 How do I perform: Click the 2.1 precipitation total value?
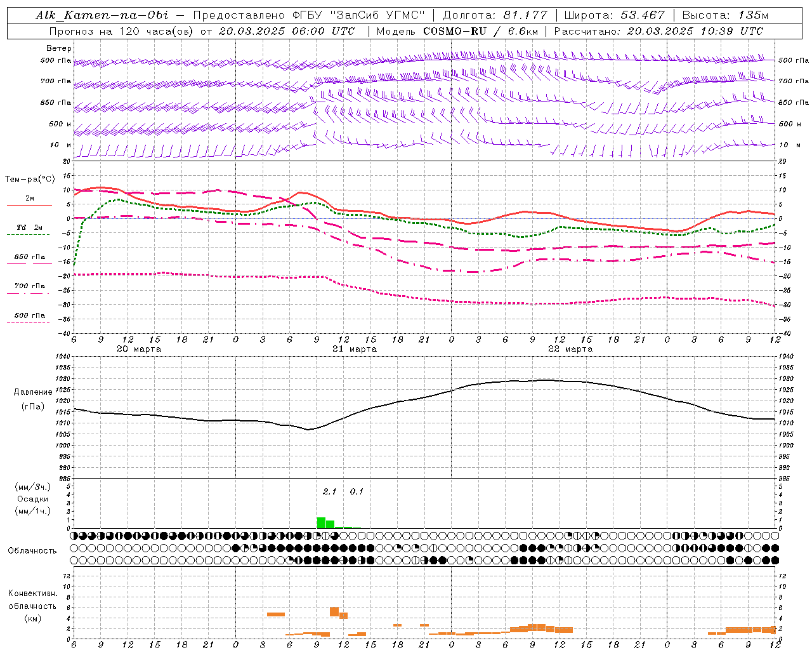coord(329,491)
